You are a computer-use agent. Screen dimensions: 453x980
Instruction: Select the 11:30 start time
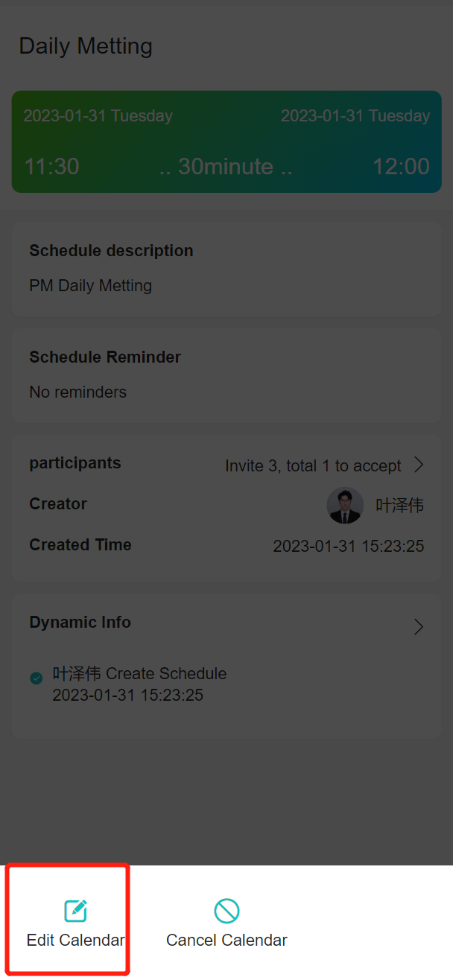[52, 167]
